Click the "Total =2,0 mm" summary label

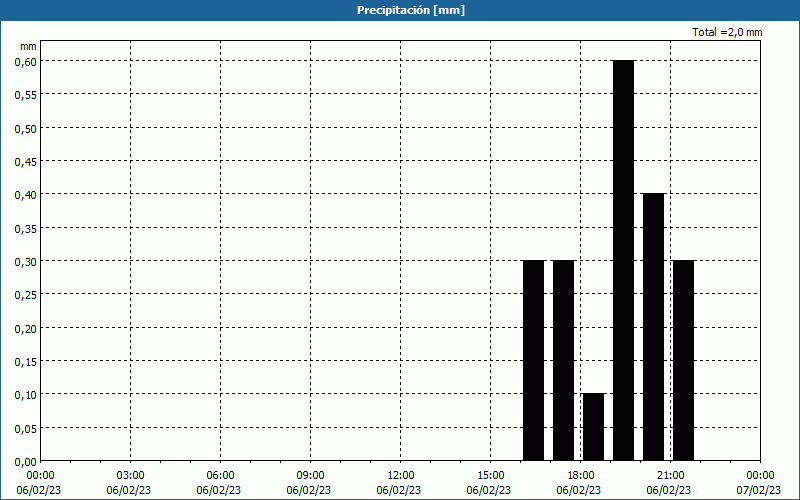click(x=727, y=32)
